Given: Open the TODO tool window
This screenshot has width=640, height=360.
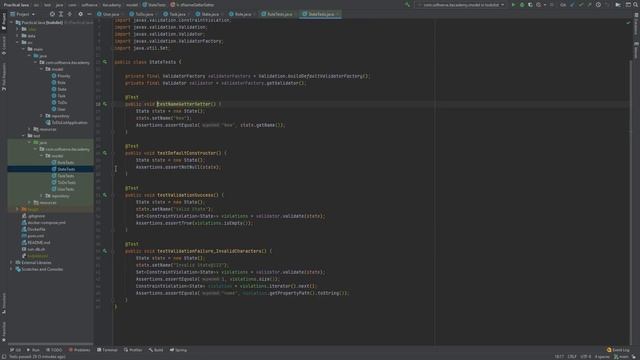Looking at the screenshot, I should click(x=54, y=350).
